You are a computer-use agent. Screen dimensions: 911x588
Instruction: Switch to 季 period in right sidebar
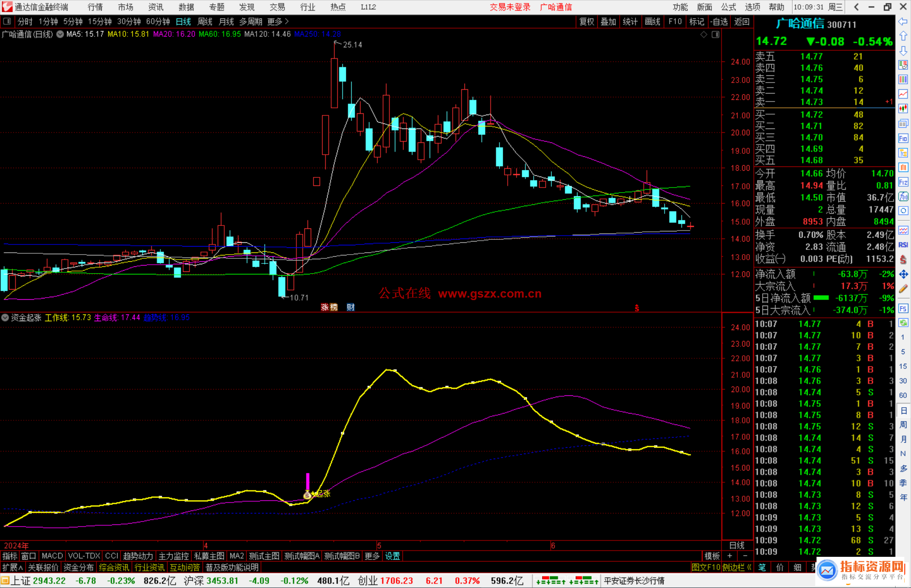click(903, 483)
